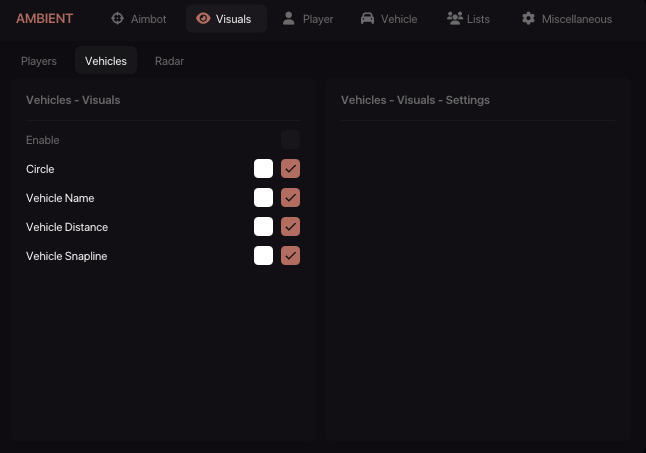Click the Vehicle Snapline label
The height and width of the screenshot is (453, 646).
click(66, 256)
